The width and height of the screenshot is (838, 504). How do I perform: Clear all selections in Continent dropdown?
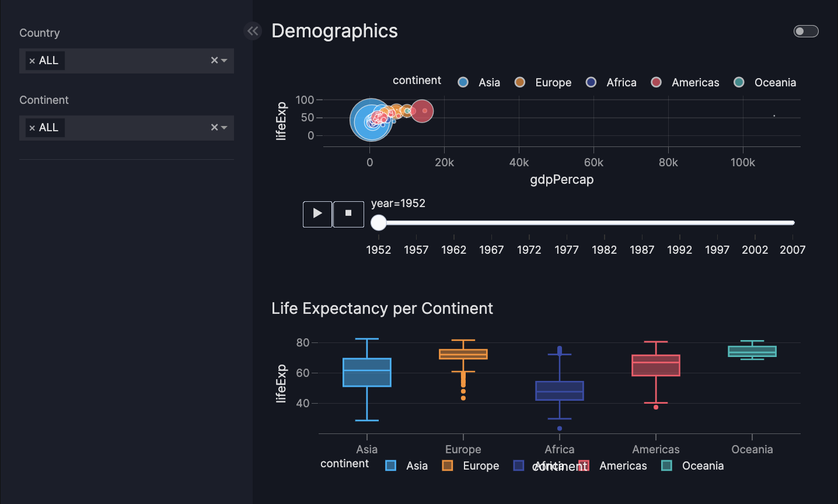coord(214,128)
